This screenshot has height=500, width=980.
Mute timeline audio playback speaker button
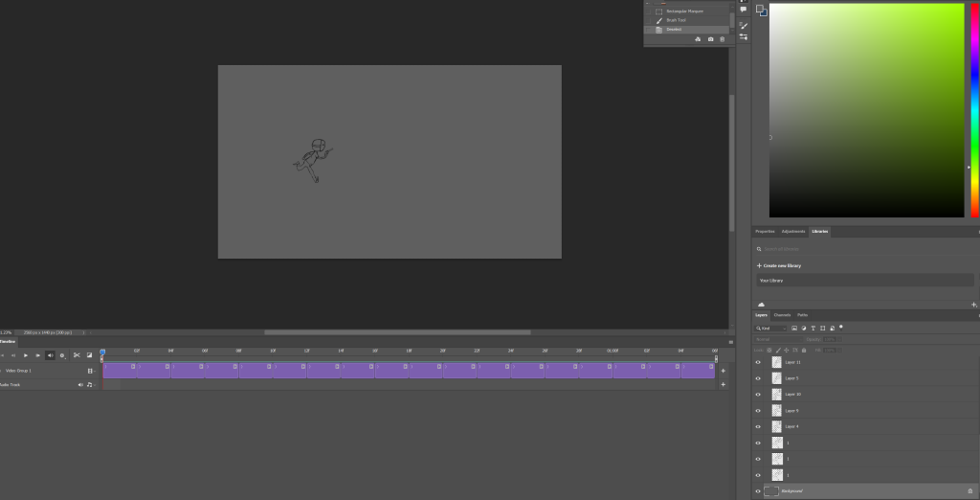tap(50, 355)
